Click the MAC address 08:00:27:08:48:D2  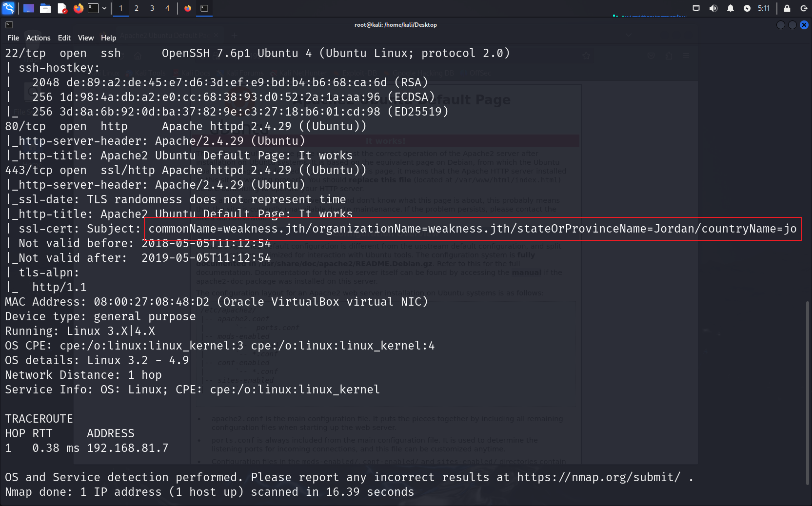click(x=152, y=302)
